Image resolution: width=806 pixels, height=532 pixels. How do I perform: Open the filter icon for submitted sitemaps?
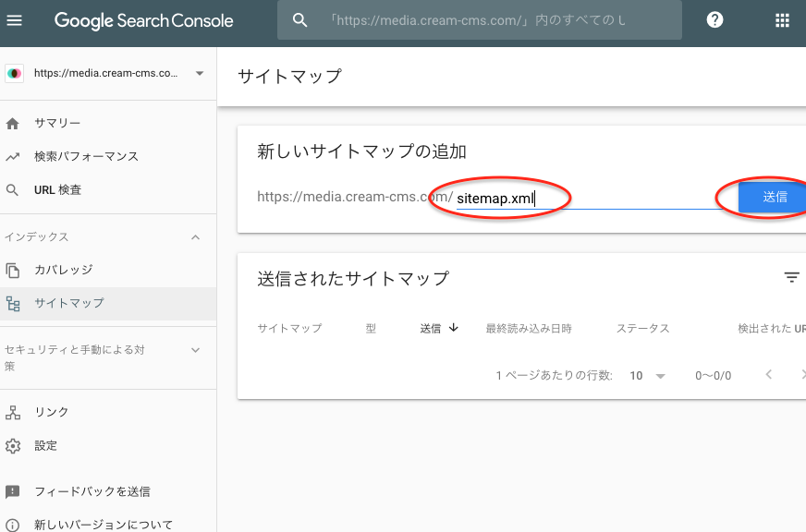point(791,277)
